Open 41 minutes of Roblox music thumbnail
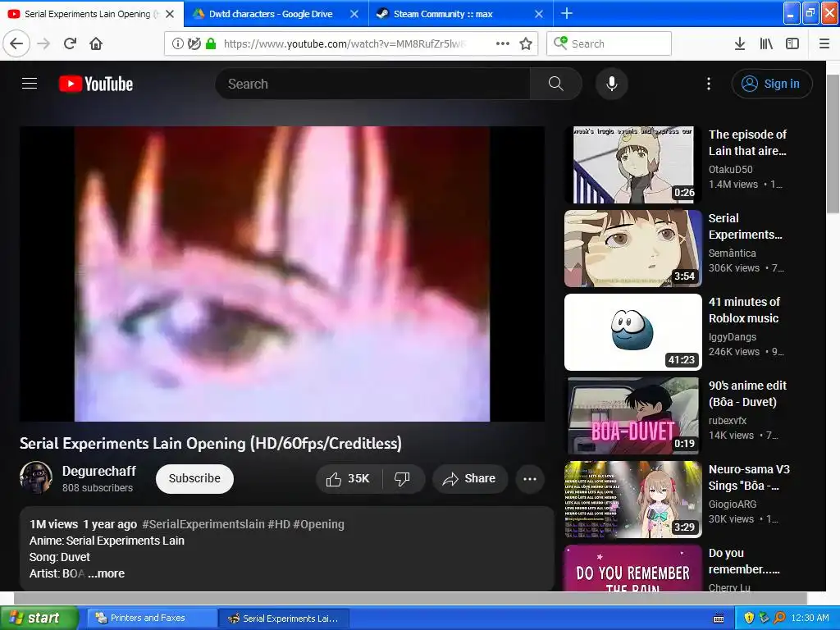The height and width of the screenshot is (630, 840). 632,332
